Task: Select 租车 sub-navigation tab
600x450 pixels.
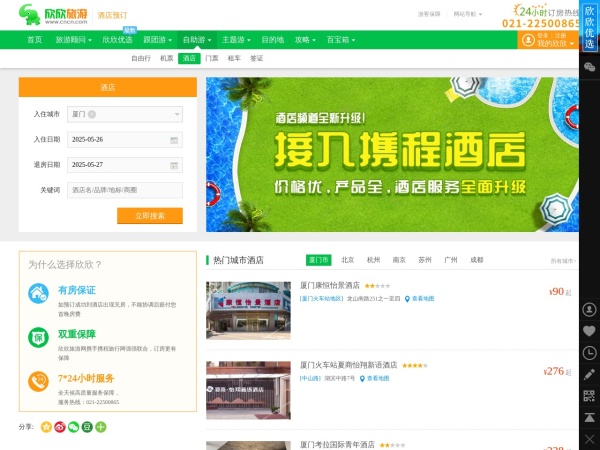Action: tap(234, 58)
